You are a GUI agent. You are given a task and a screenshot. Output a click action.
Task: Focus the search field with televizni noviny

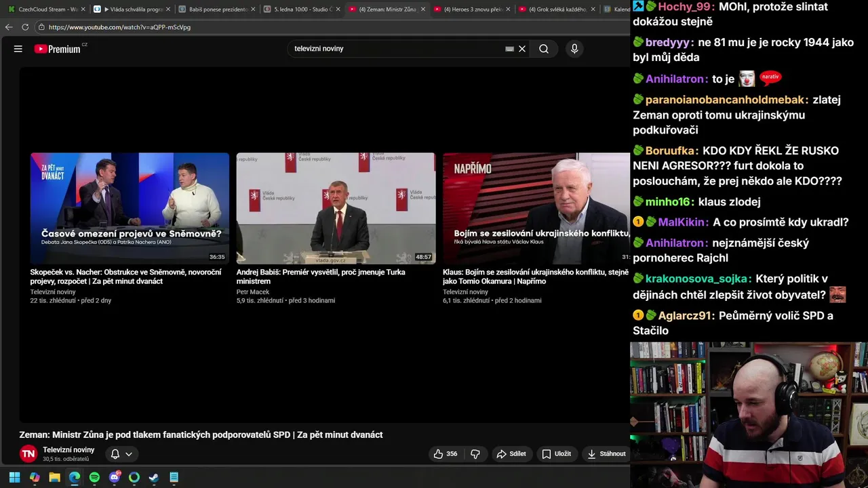click(397, 49)
